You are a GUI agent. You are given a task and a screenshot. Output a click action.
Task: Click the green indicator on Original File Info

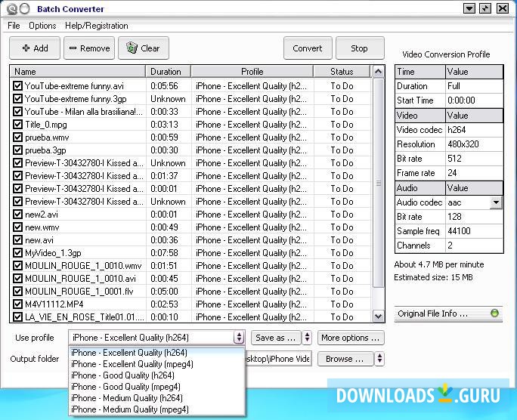pyautogui.click(x=494, y=313)
